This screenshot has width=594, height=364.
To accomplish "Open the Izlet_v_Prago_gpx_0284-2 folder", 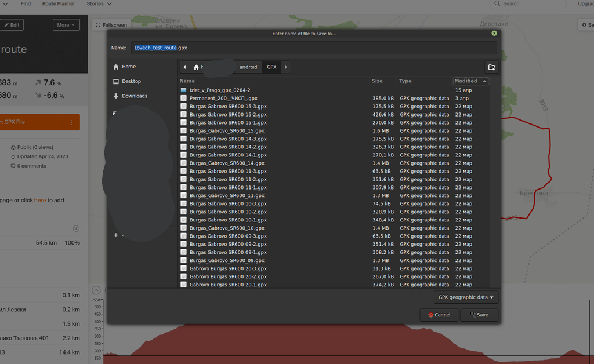I will point(219,90).
